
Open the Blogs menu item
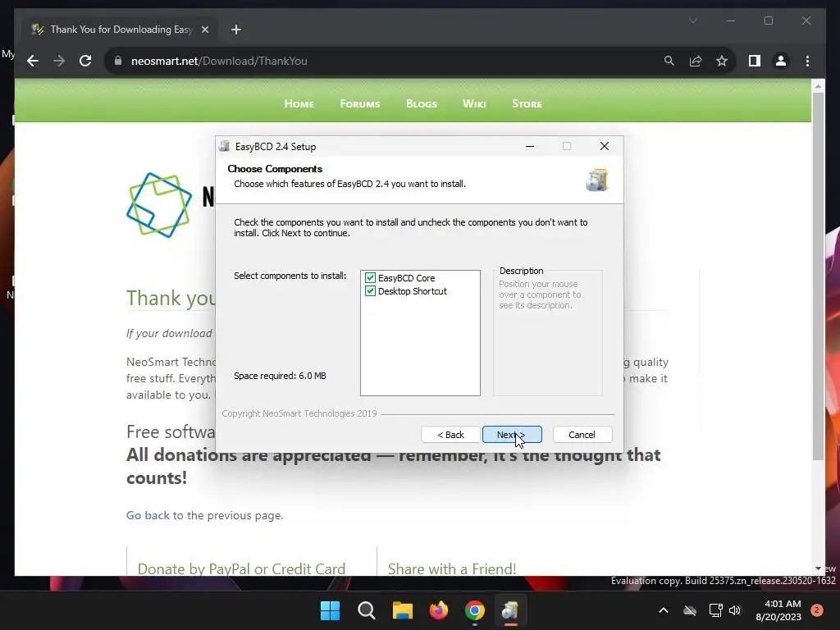coord(422,103)
